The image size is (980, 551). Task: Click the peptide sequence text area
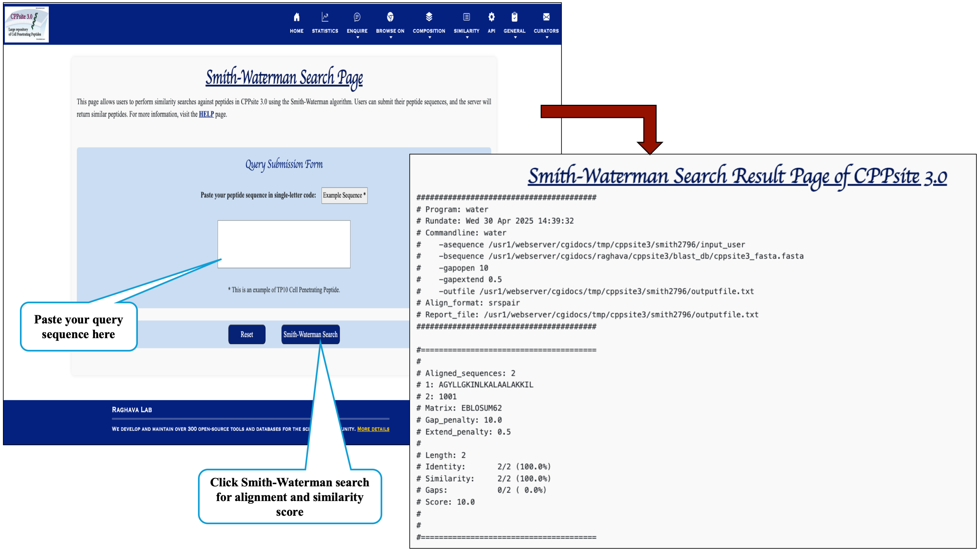284,244
